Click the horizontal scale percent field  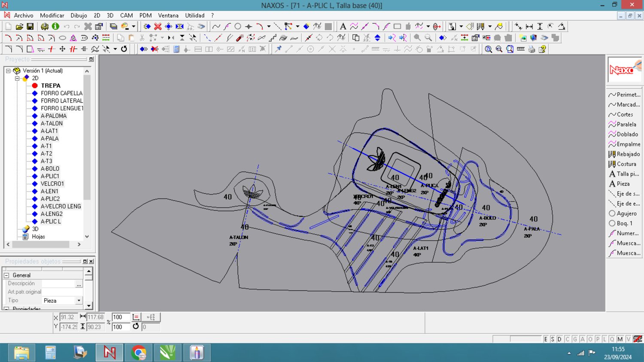(x=121, y=317)
